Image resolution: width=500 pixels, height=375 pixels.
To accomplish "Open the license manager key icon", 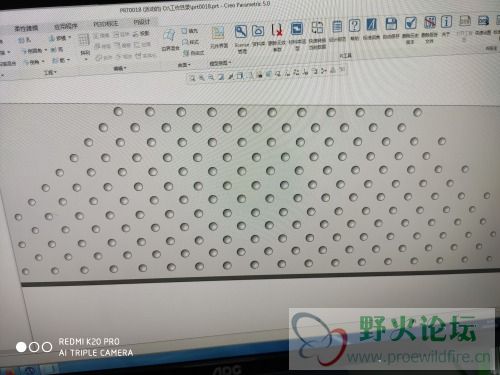I will (240, 32).
